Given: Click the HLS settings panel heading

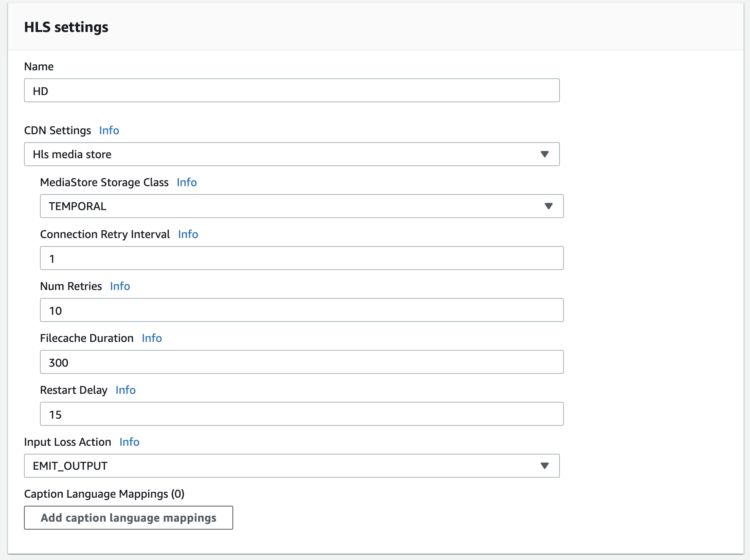Looking at the screenshot, I should tap(66, 27).
